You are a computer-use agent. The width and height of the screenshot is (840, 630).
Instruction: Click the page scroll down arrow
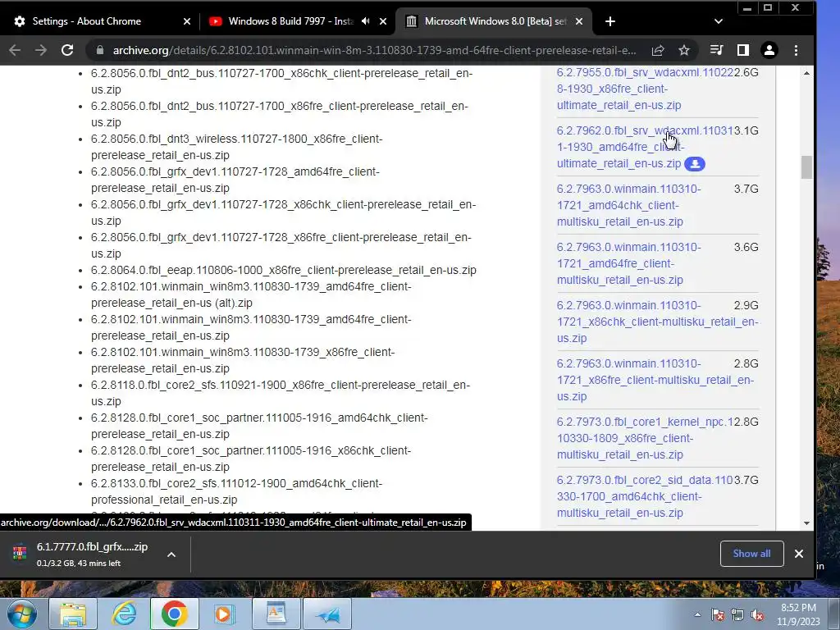pos(807,523)
